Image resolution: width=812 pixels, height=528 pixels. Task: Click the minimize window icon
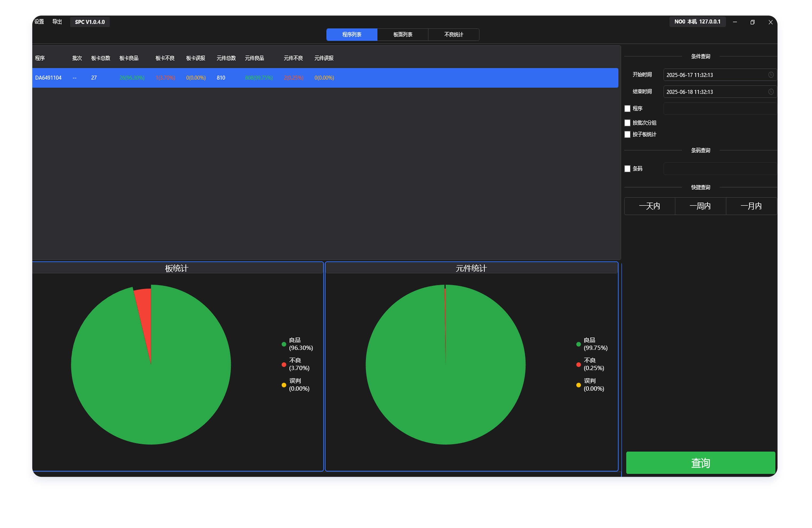[735, 22]
